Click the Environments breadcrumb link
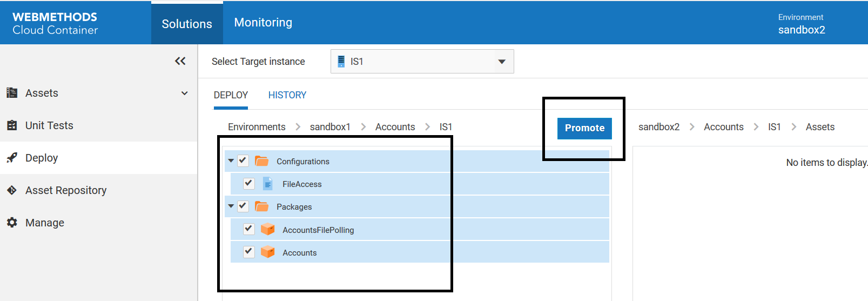This screenshot has height=301, width=868. [257, 127]
